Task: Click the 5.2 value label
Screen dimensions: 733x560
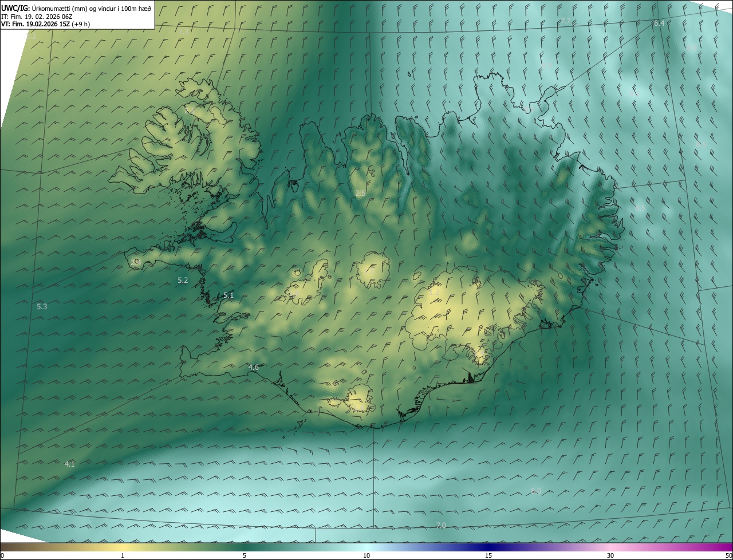Action: [x=183, y=281]
